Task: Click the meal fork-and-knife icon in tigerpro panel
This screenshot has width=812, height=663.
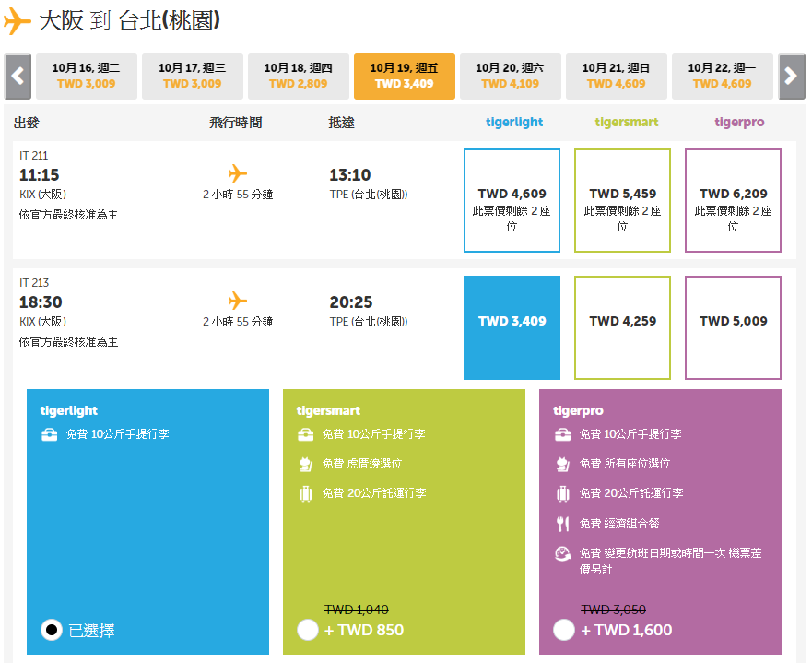Action: 562,524
